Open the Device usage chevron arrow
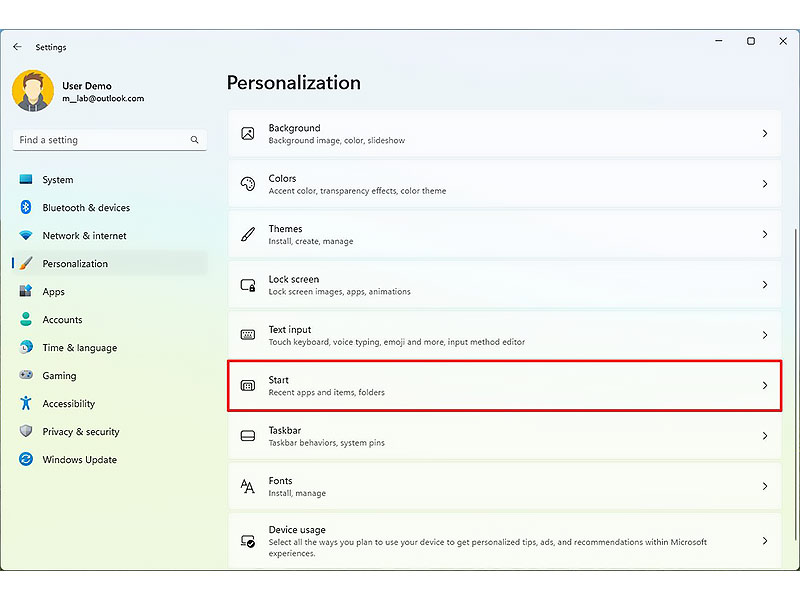 (x=764, y=541)
